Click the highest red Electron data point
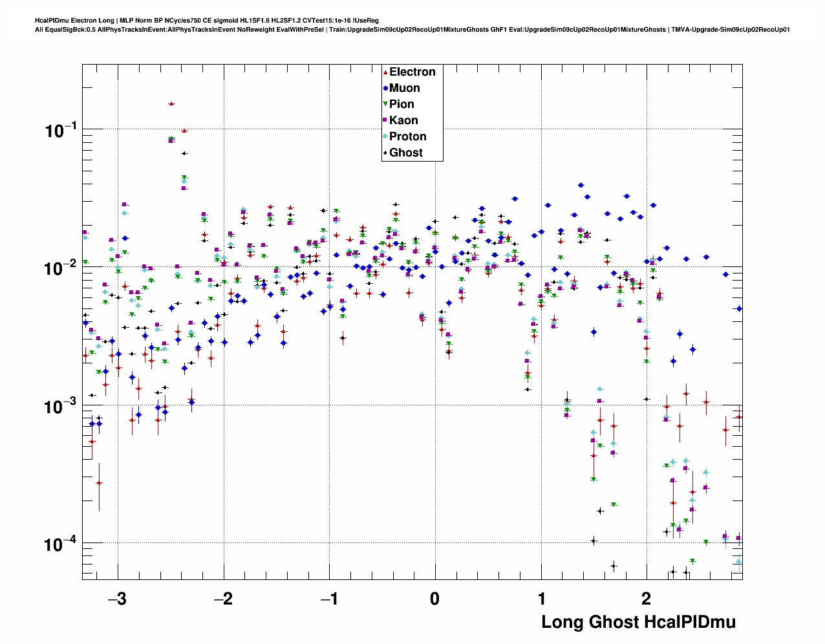The width and height of the screenshot is (825, 644). click(x=171, y=103)
